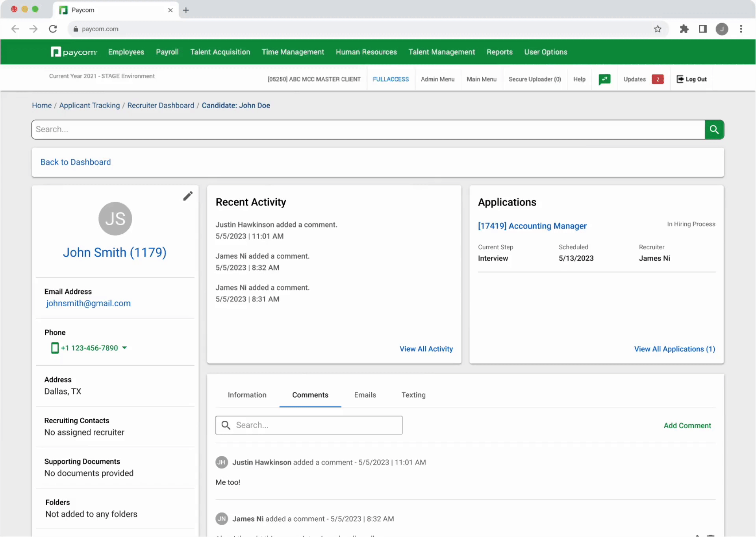Bookmark page with the star icon
This screenshot has height=537, width=756.
[658, 29]
